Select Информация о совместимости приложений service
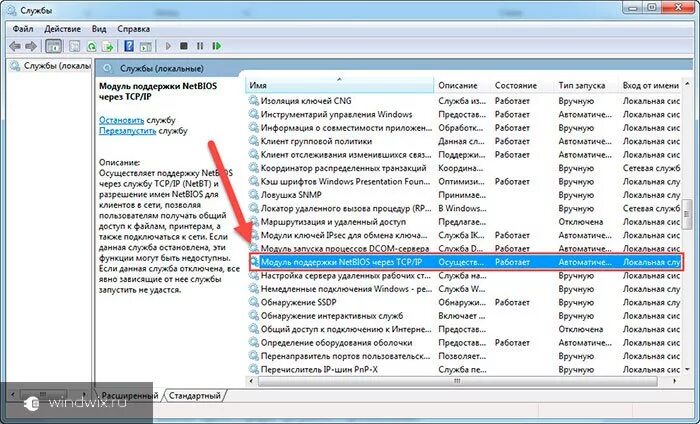Image resolution: width=700 pixels, height=424 pixels. coord(346,128)
